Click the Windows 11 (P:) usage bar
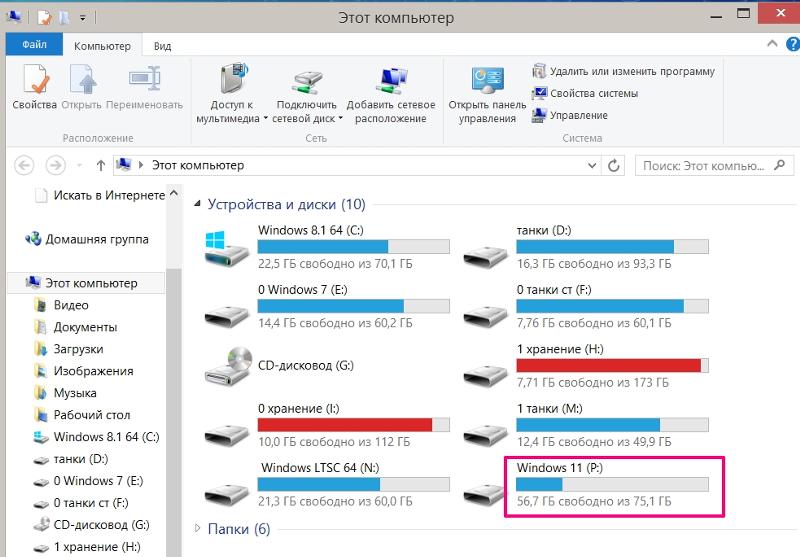 pos(612,484)
